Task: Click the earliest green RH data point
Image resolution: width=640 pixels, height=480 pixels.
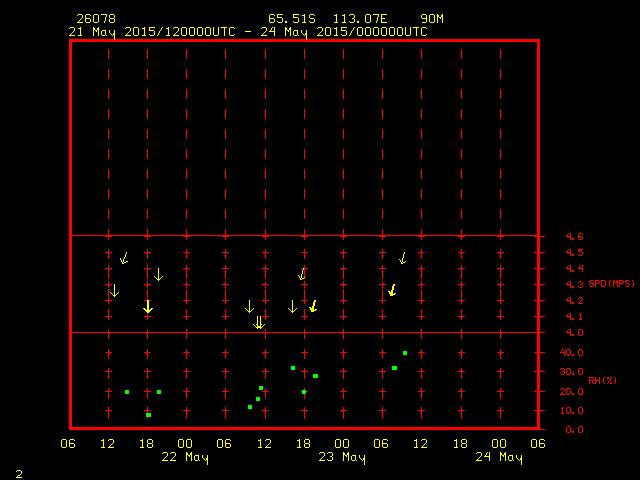Action: 127,392
